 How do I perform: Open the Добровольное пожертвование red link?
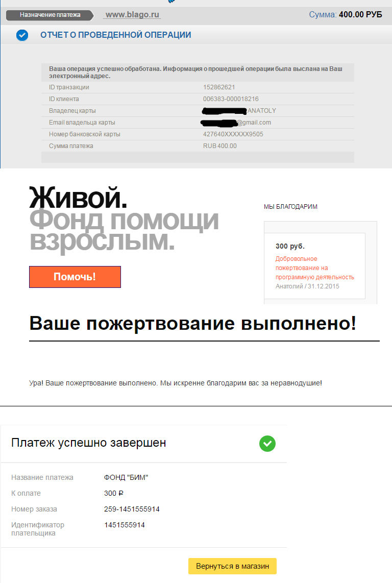pos(314,268)
